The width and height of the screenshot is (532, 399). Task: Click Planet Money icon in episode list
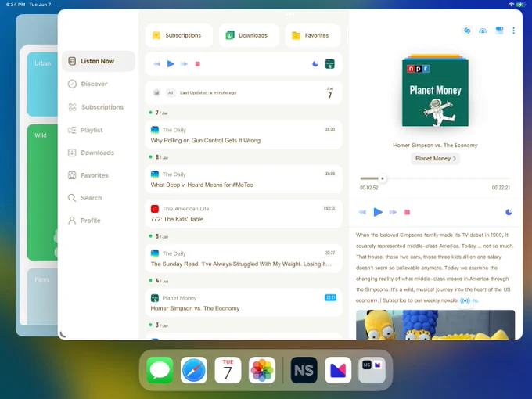pyautogui.click(x=155, y=298)
